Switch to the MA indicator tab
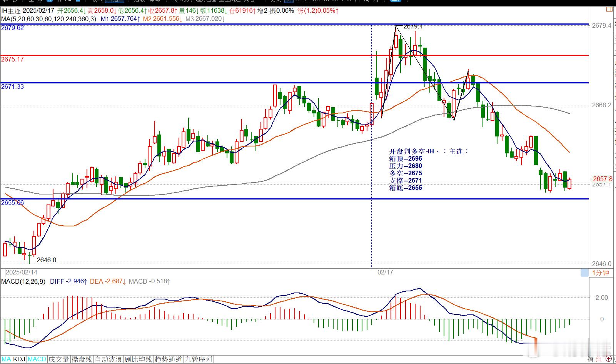This screenshot has width=616, height=364. [x=6, y=359]
